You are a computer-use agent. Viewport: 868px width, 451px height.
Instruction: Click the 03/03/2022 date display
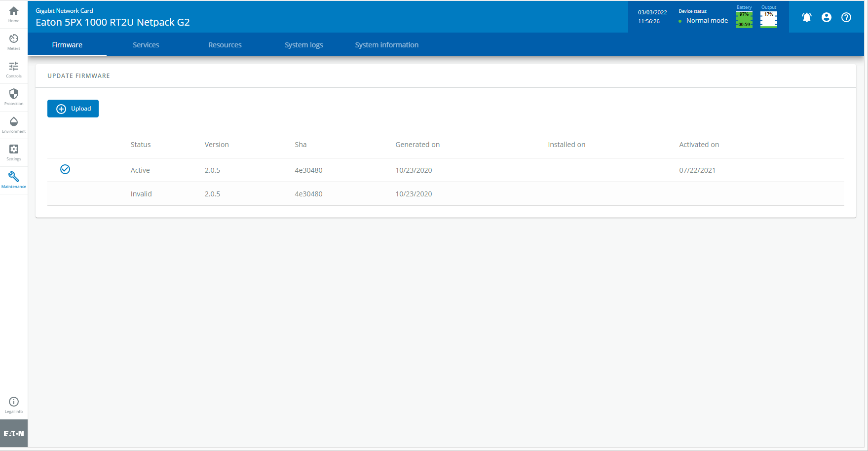(x=652, y=12)
